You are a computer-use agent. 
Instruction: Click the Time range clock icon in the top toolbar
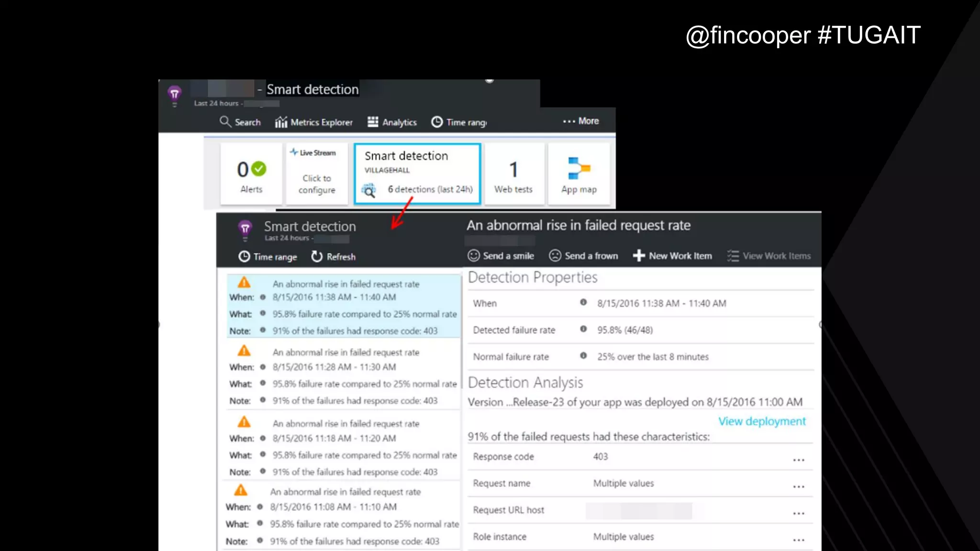[x=436, y=122]
